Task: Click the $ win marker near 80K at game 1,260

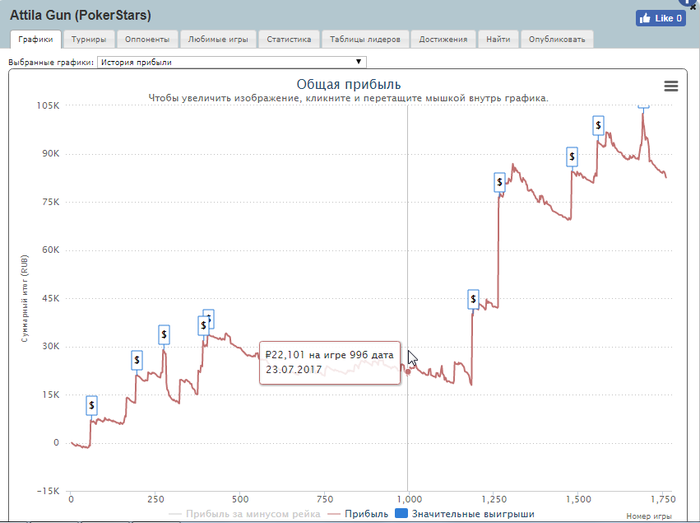Action: (x=500, y=182)
